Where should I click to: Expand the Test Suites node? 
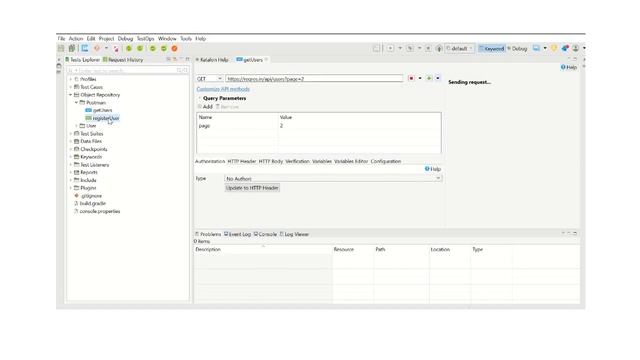[x=71, y=133]
